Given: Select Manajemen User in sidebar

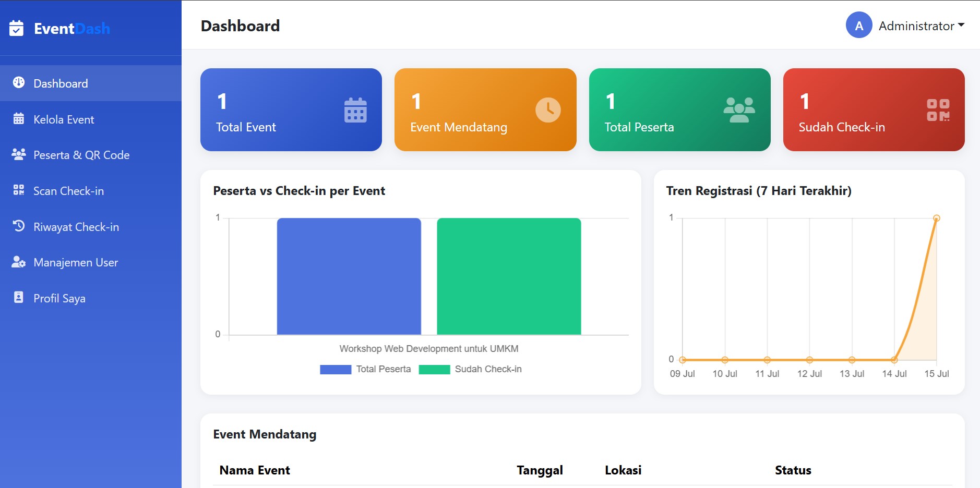Looking at the screenshot, I should click(91, 262).
